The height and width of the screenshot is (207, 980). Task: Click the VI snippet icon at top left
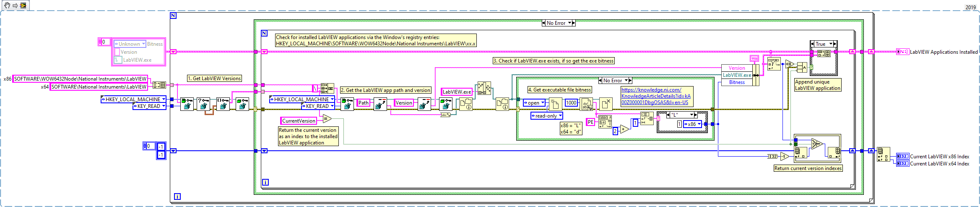(23, 5)
